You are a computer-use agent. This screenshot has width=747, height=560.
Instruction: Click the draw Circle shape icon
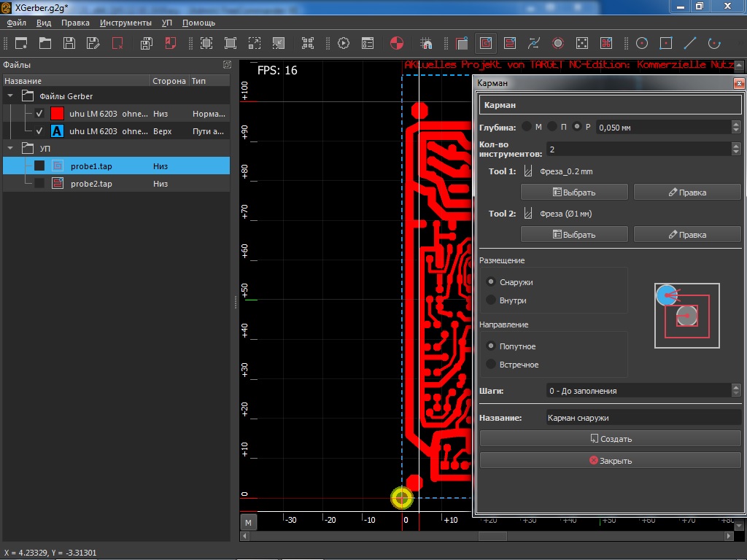(x=642, y=43)
